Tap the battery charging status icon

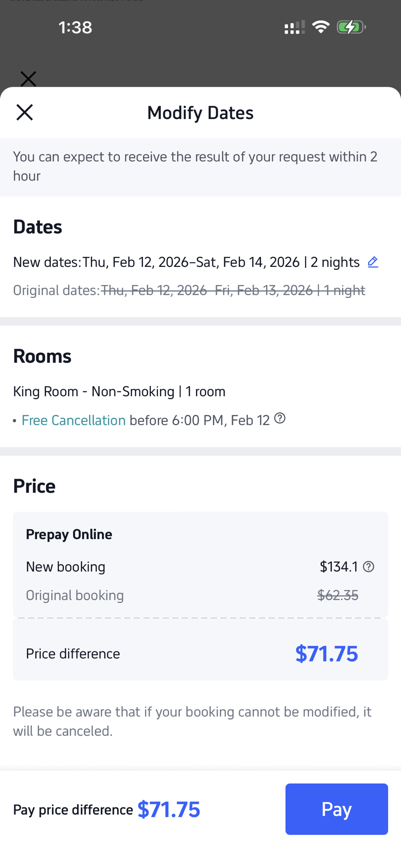[351, 27]
